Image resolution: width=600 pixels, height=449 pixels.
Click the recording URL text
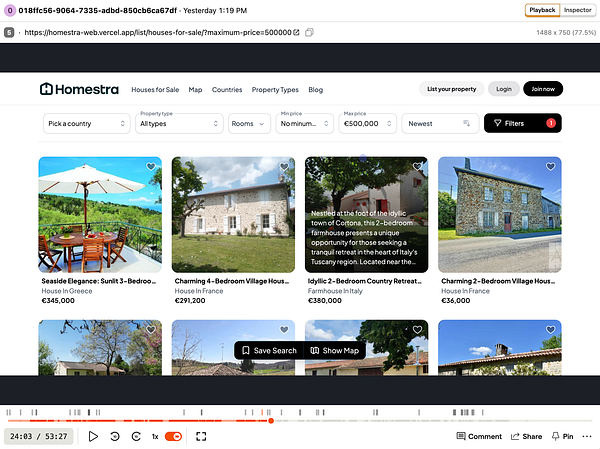(x=158, y=33)
